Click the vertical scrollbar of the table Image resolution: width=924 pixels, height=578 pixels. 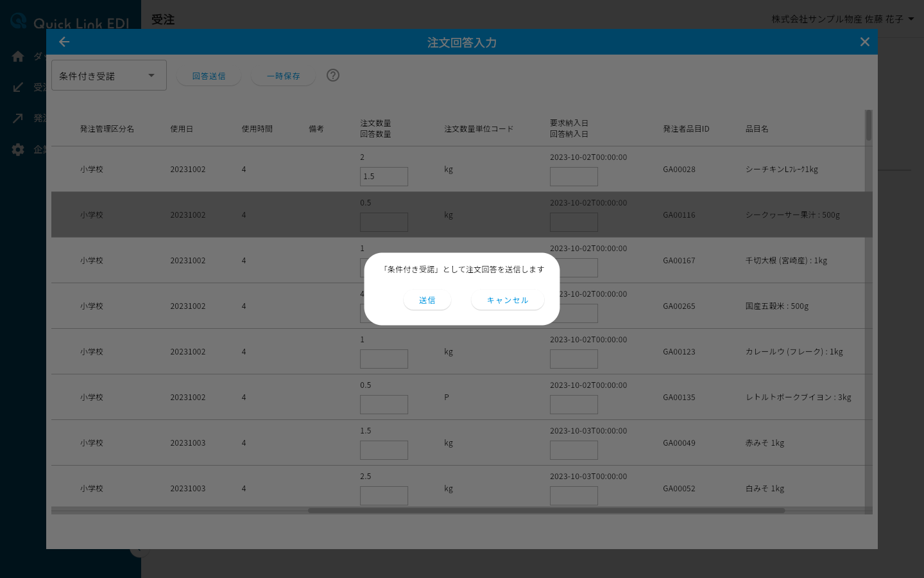tap(869, 125)
